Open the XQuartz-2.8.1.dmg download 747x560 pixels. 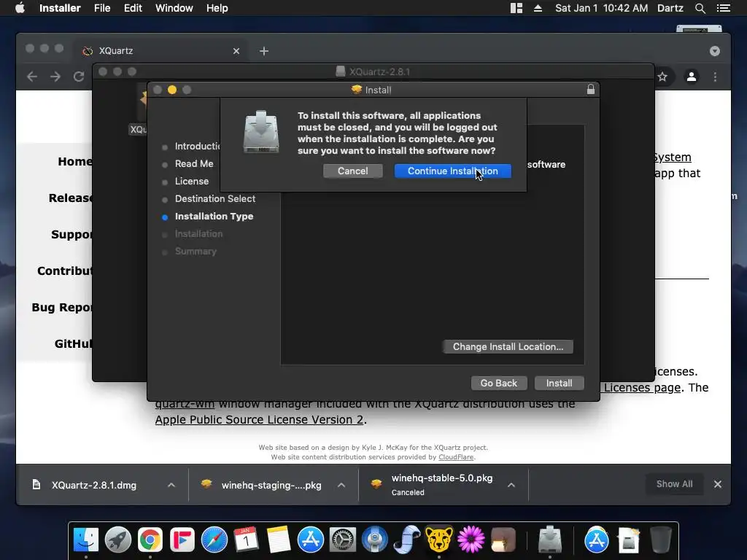point(94,485)
